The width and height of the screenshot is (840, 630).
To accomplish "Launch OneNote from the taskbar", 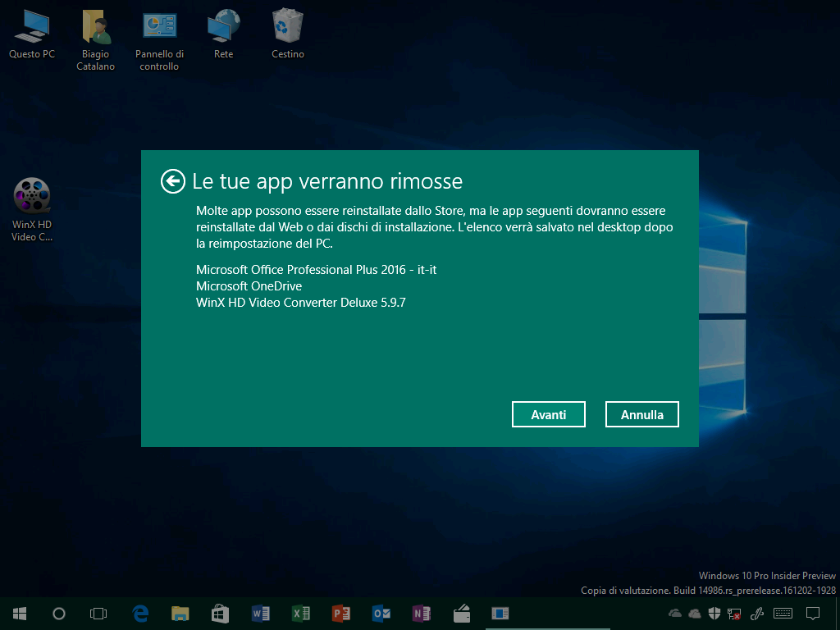I will point(421,614).
